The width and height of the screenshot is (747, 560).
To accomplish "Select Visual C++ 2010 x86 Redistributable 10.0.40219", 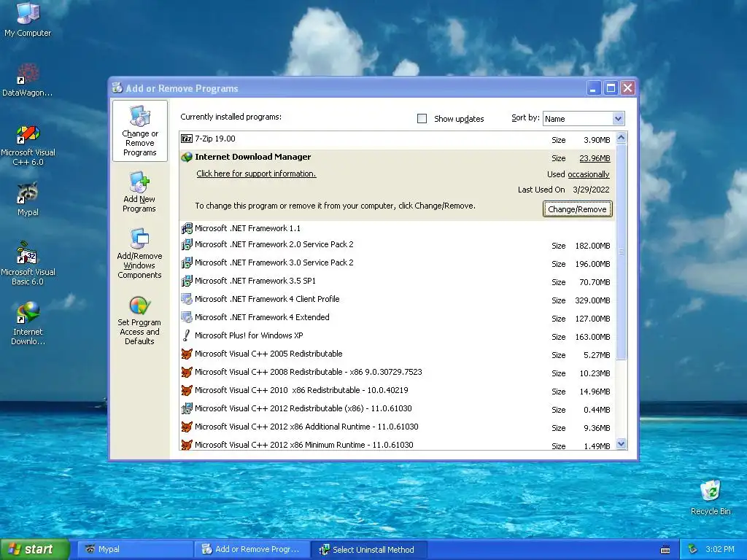I will [x=301, y=390].
